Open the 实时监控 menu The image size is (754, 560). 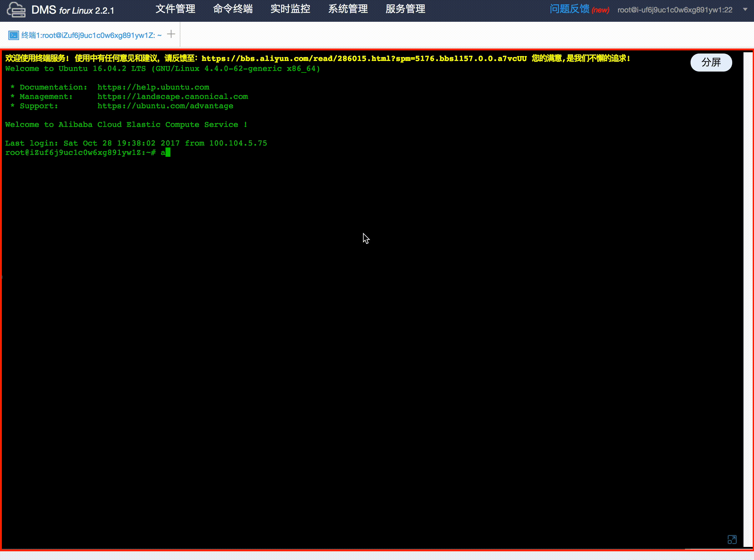[x=291, y=9]
